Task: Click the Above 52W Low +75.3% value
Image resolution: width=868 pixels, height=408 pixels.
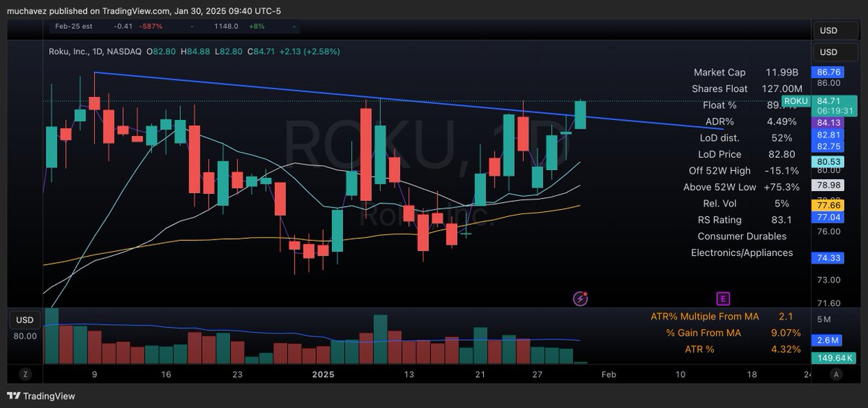Action: (x=782, y=187)
